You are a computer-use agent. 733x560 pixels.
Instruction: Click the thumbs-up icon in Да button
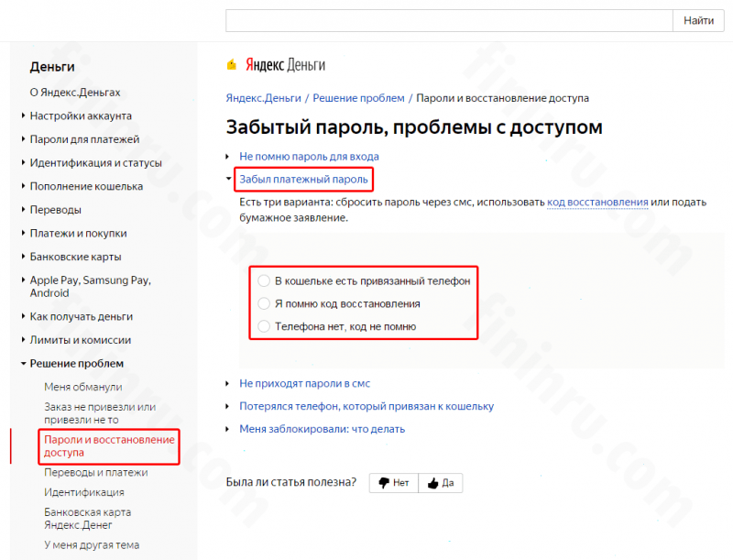(x=432, y=482)
